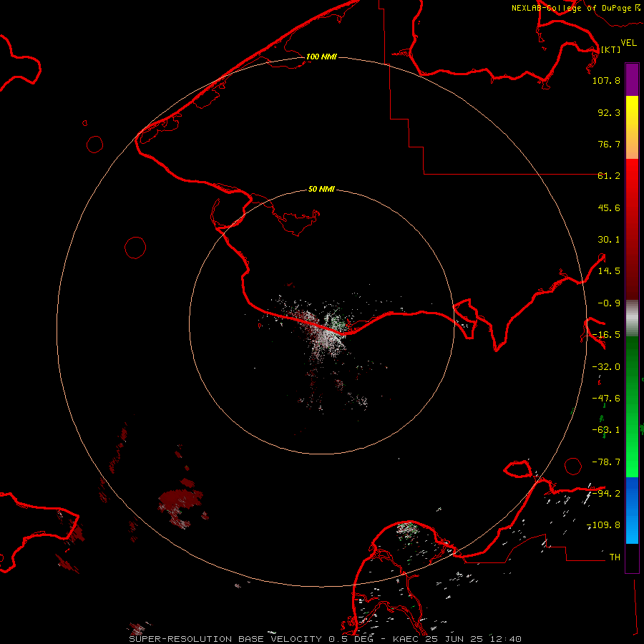Select the 45.6 scale value
644x644 pixels.
click(609, 208)
